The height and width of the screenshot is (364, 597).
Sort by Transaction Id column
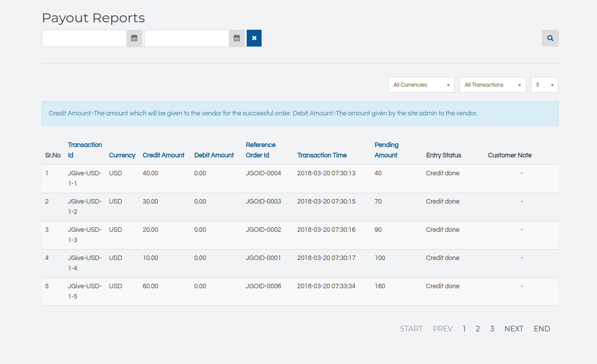(85, 150)
